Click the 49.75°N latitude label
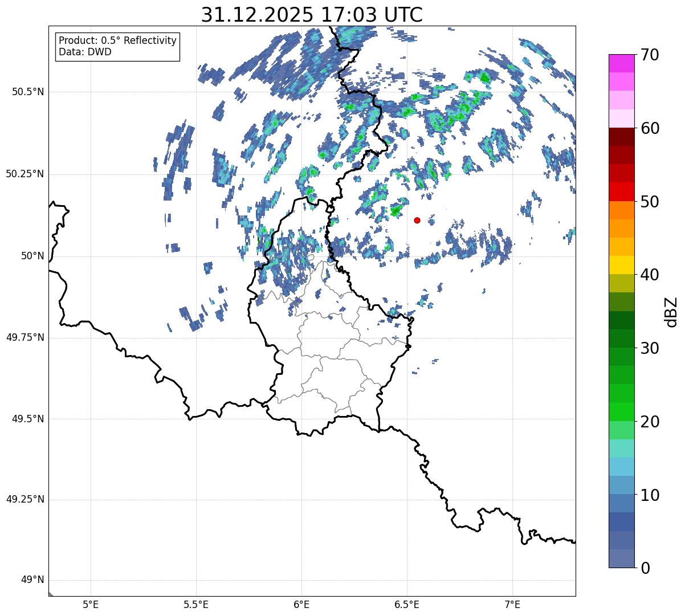 (x=25, y=338)
